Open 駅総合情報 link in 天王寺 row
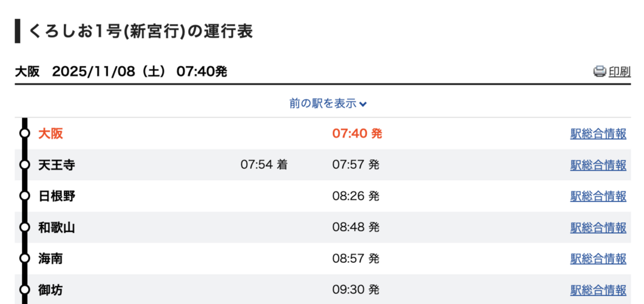This screenshot has width=644, height=304. 598,165
